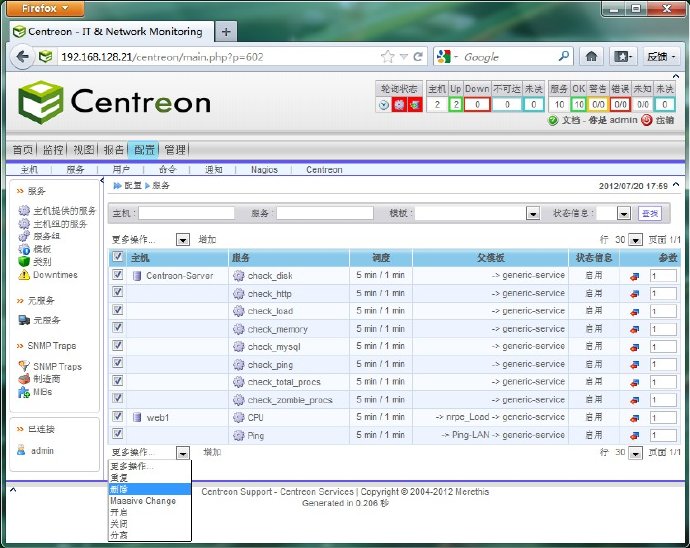Open the top rows-per-page dropdown
Screen dimensions: 690x548
635,240
